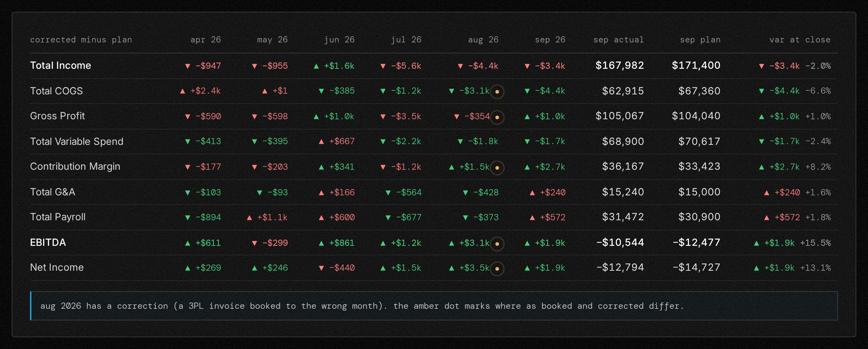The image size is (868, 349).
Task: Click the 'sep 26' column header
Action: click(x=550, y=40)
